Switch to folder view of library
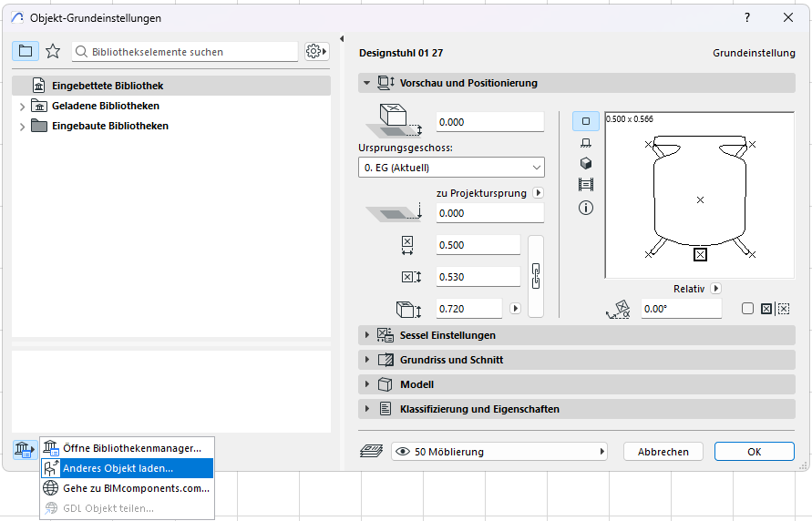 26,51
